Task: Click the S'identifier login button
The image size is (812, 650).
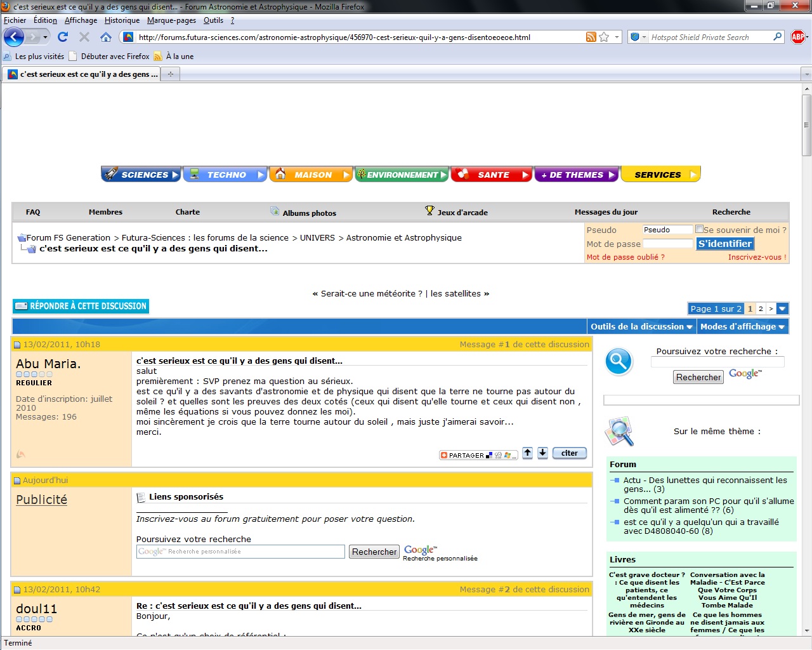Action: coord(725,244)
